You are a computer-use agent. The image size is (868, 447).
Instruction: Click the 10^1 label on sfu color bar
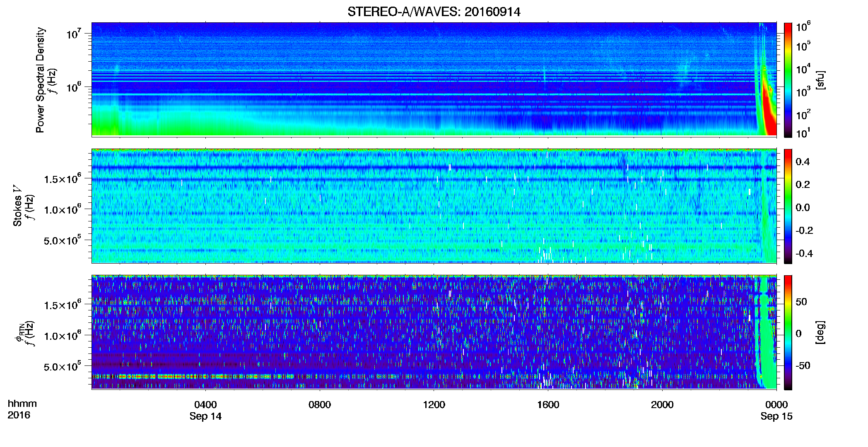803,133
